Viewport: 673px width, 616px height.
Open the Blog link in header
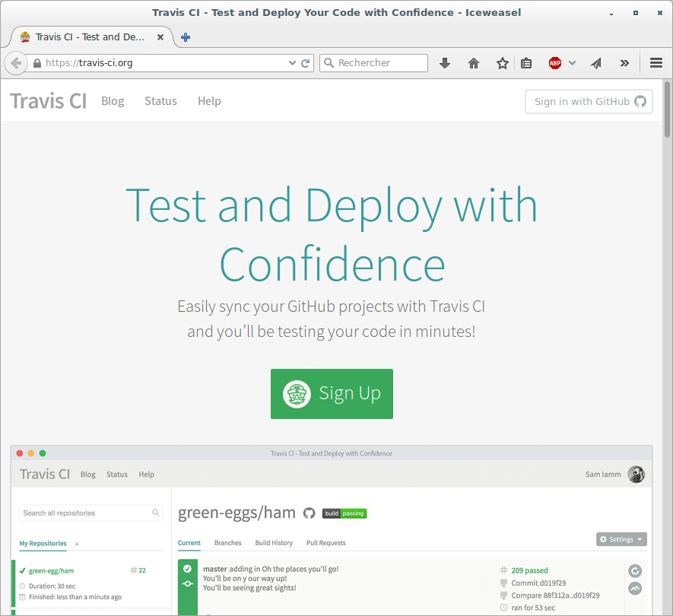coord(113,101)
